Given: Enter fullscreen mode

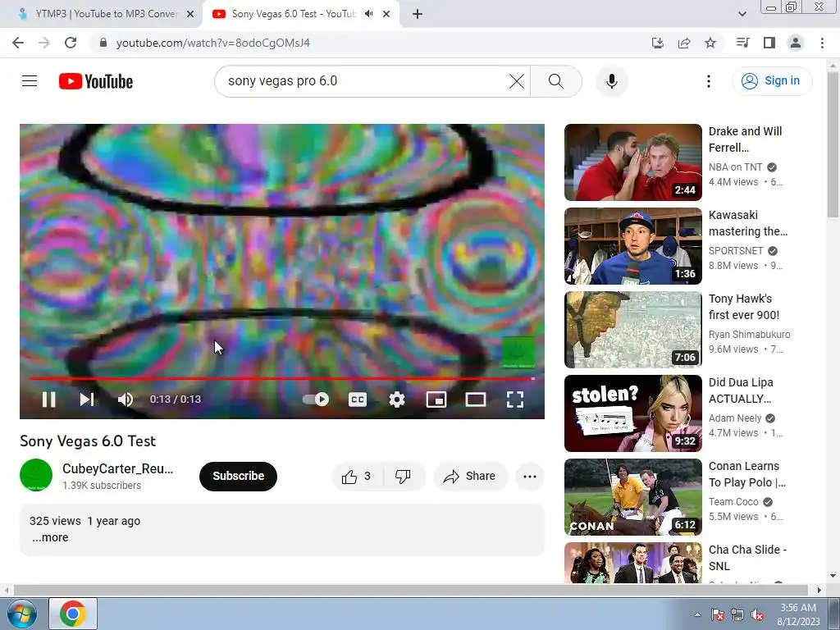Looking at the screenshot, I should tap(515, 399).
